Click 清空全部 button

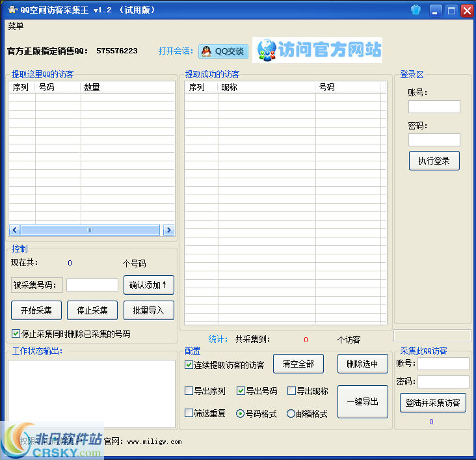298,364
